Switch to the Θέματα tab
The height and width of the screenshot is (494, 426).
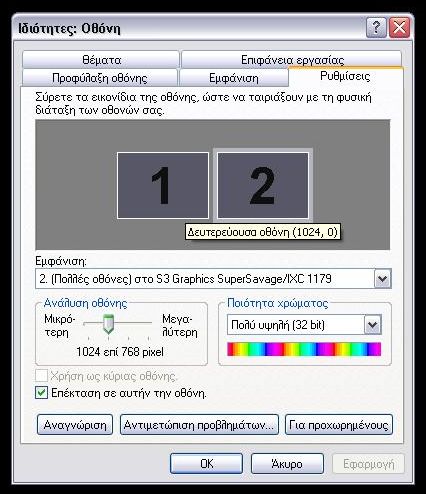coord(101,60)
